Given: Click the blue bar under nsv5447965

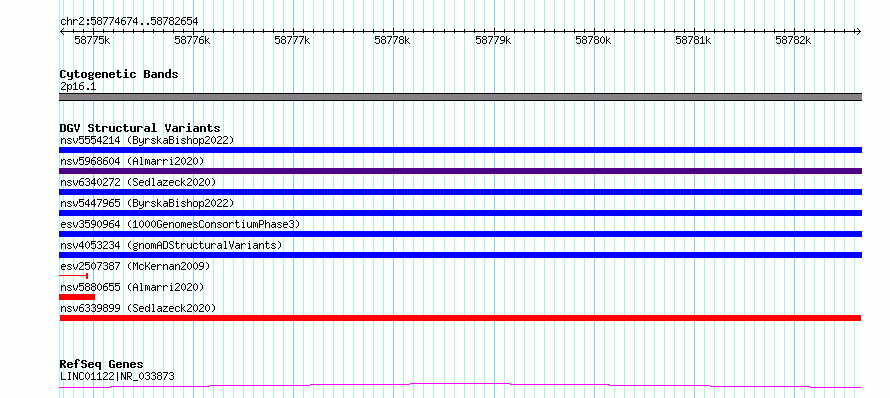Looking at the screenshot, I should [x=460, y=213].
